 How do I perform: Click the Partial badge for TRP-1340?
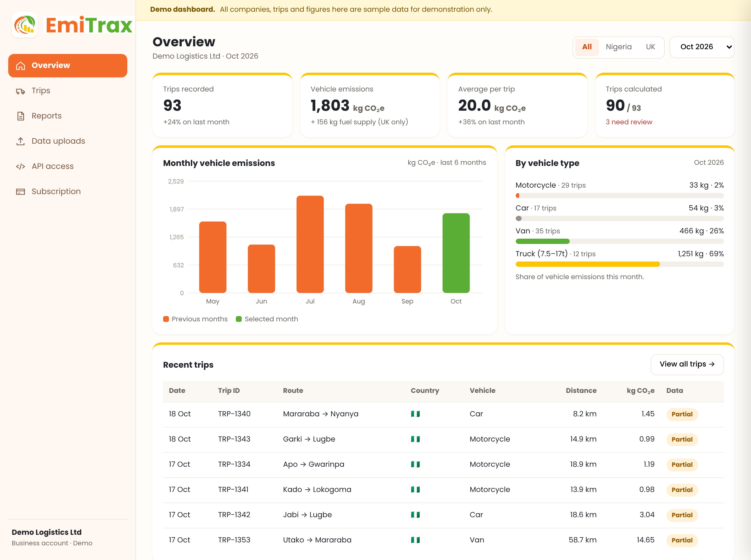(682, 414)
